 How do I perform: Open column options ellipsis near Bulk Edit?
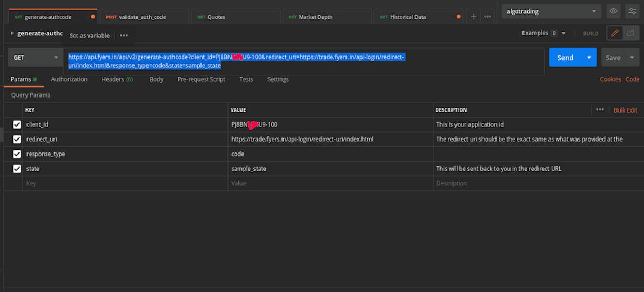[600, 110]
